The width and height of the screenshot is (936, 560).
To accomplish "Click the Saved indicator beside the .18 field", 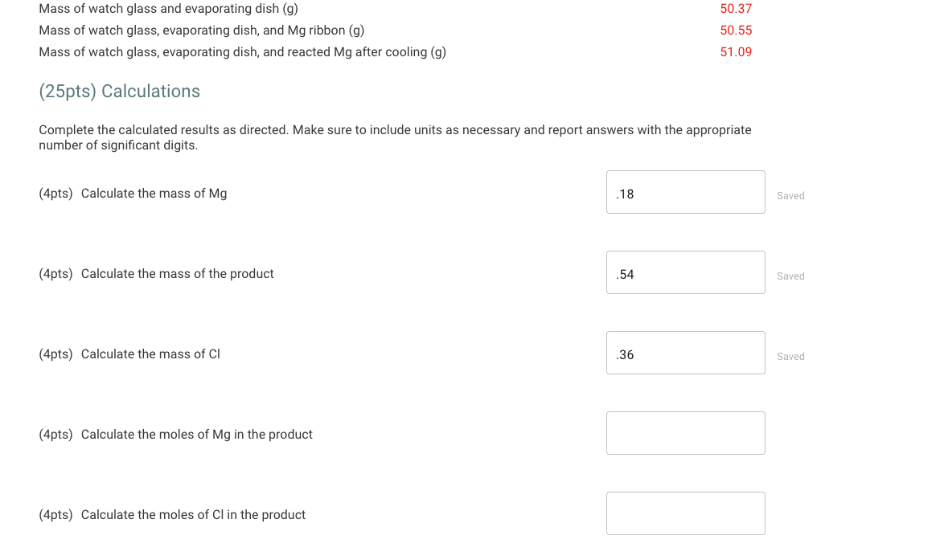I will [790, 195].
